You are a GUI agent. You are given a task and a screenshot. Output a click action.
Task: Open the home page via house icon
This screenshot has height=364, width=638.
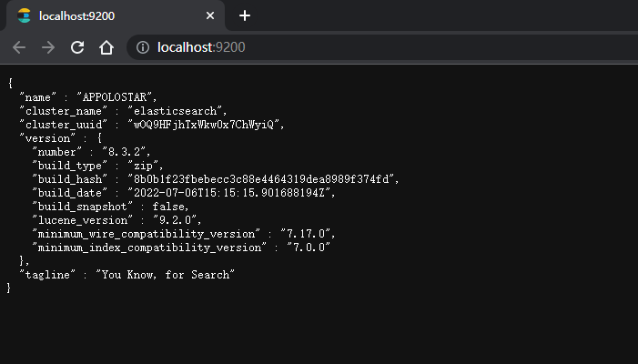coord(106,47)
